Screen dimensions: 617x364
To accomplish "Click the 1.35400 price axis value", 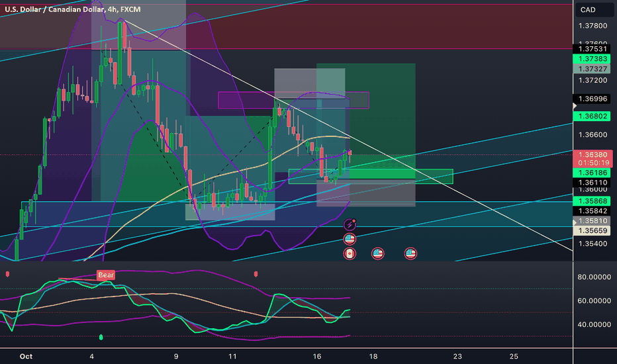I will pyautogui.click(x=593, y=244).
